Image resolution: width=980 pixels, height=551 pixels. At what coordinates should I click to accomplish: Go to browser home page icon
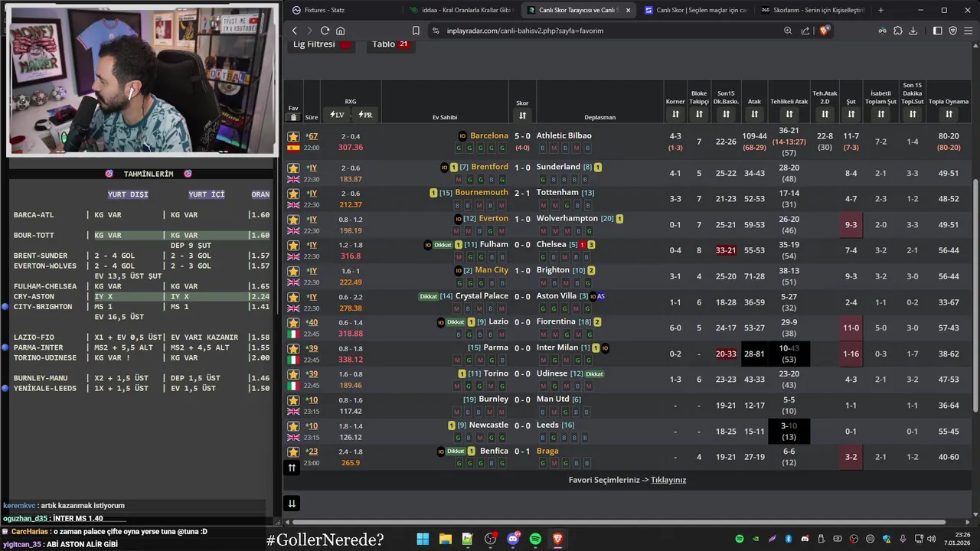[x=340, y=31]
